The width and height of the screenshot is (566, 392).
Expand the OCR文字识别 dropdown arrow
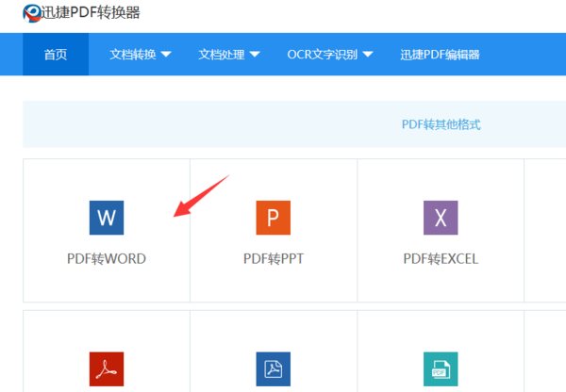368,55
